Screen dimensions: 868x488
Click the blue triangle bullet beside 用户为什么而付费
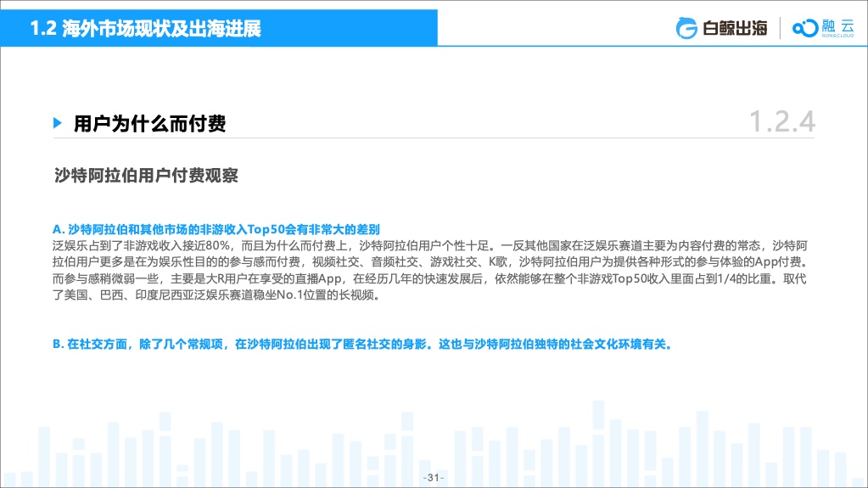point(58,123)
